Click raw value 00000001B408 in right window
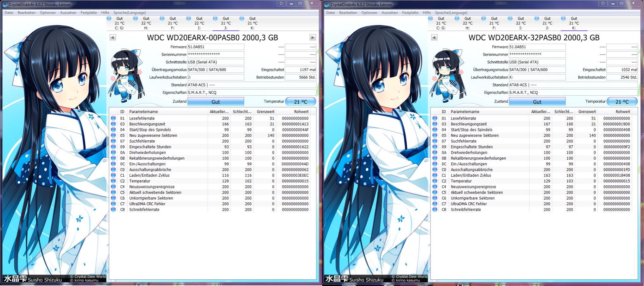Screen dimensions: 644x286 616,175
